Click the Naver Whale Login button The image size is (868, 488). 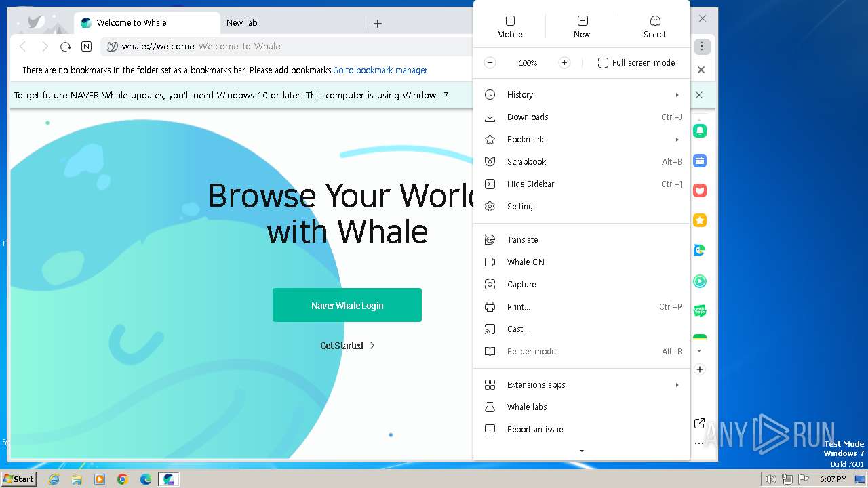(347, 305)
